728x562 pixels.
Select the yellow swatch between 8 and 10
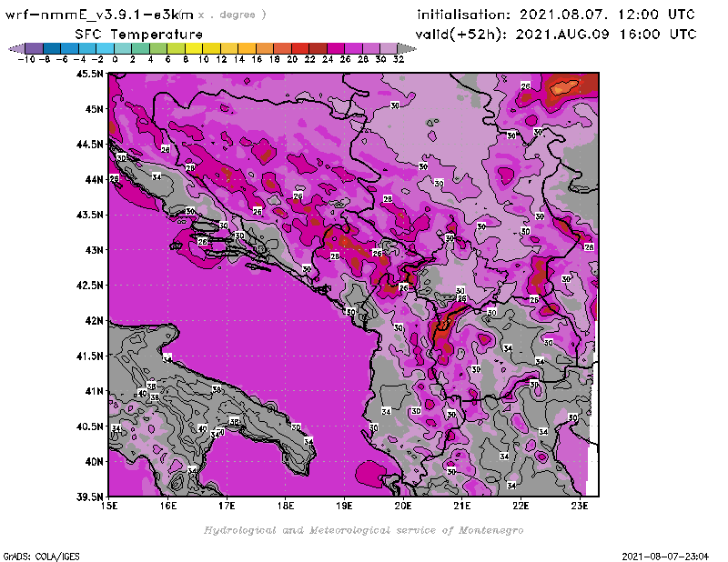(193, 47)
